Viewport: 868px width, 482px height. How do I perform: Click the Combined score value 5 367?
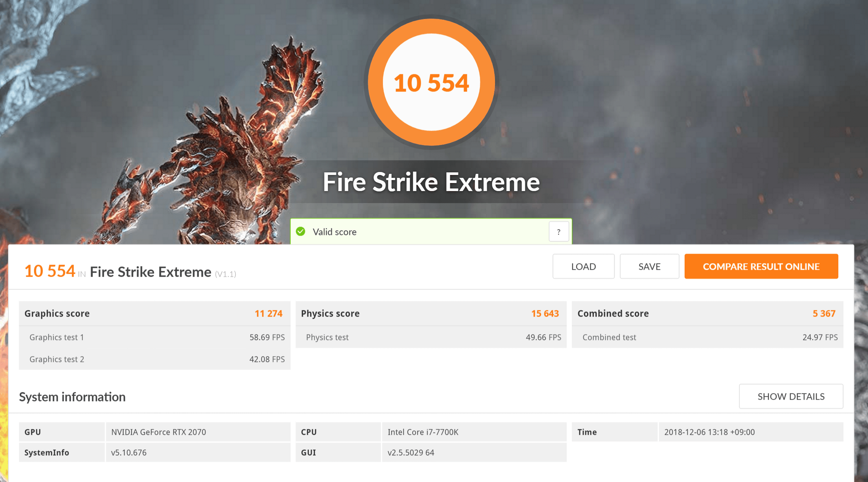tap(824, 313)
